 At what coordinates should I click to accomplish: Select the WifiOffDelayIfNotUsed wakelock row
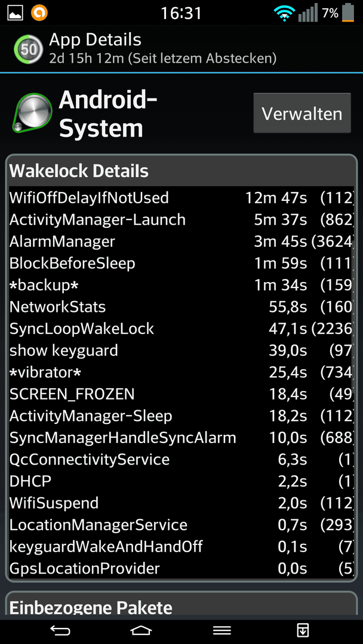click(181, 198)
